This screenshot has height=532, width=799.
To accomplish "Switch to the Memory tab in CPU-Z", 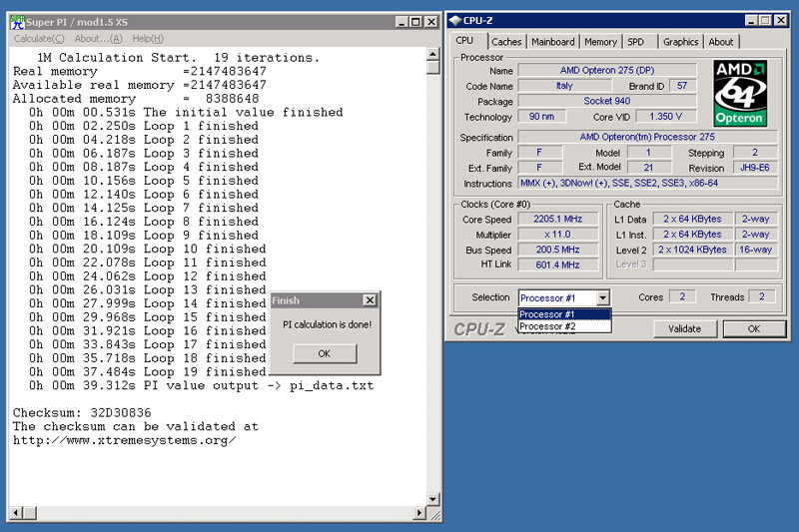I will point(600,42).
